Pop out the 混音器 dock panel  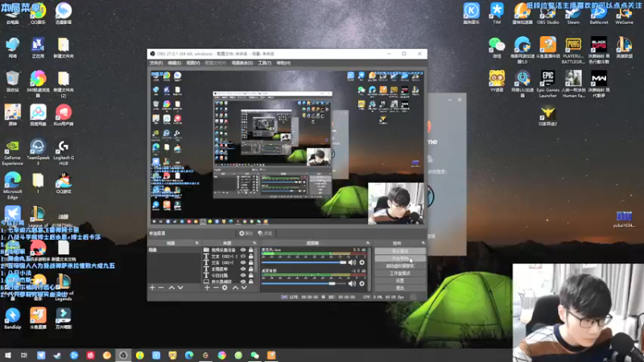[x=368, y=243]
